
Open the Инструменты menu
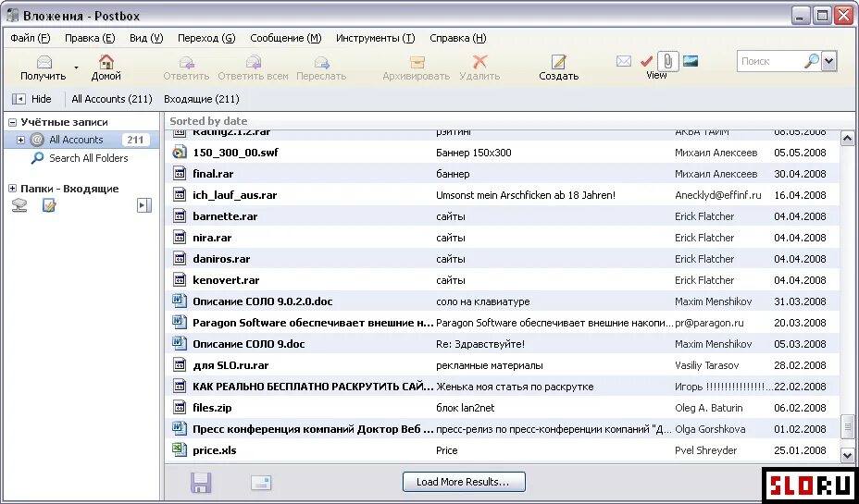(x=375, y=38)
